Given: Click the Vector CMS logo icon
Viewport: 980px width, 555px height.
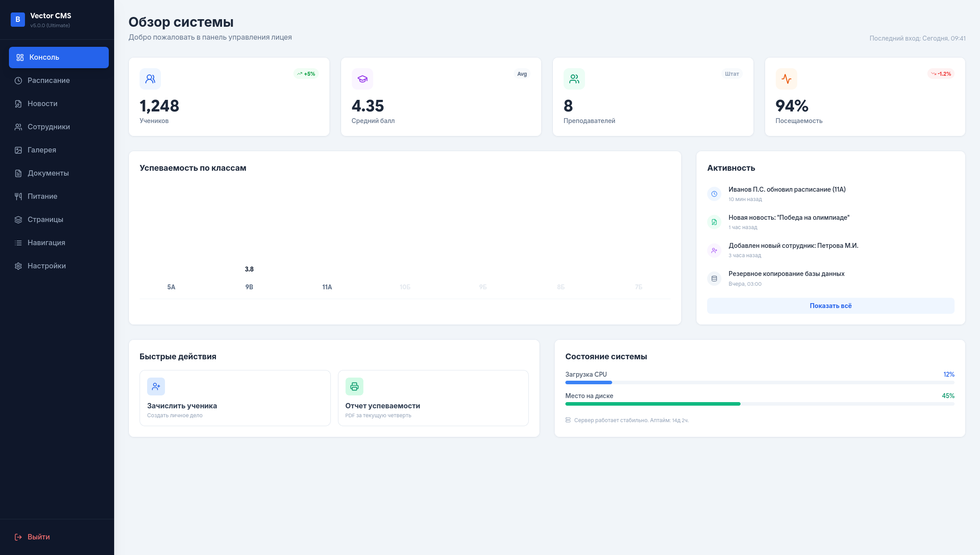Looking at the screenshot, I should coord(17,20).
